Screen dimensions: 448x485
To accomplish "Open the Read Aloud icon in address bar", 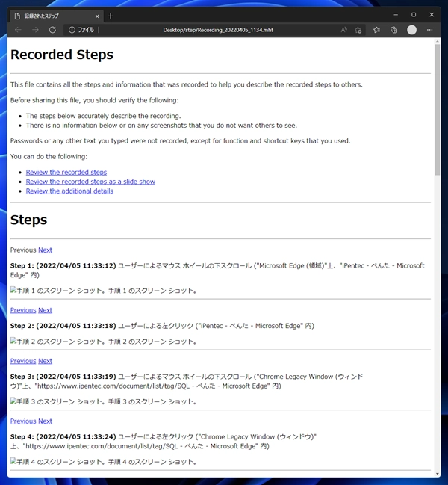I will [x=344, y=30].
